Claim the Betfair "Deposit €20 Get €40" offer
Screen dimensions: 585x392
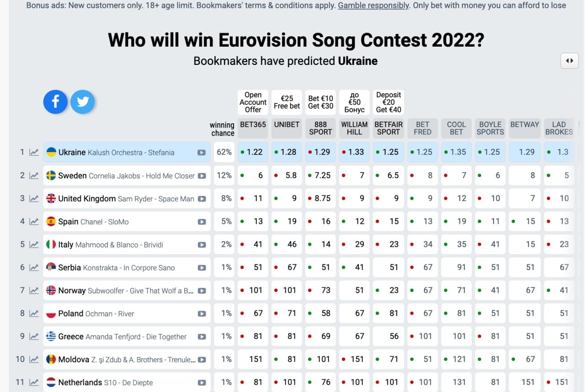[x=388, y=102]
